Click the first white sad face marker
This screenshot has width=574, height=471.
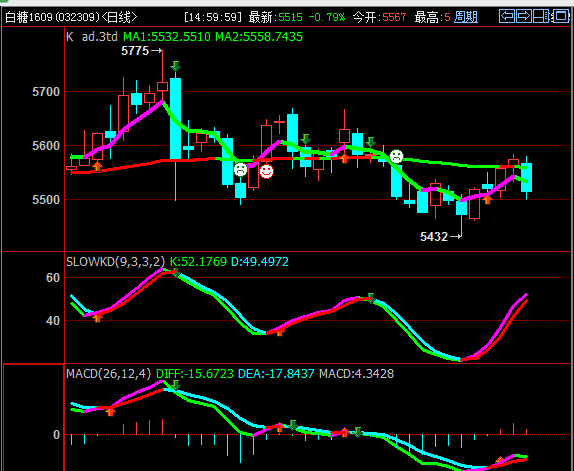point(241,169)
